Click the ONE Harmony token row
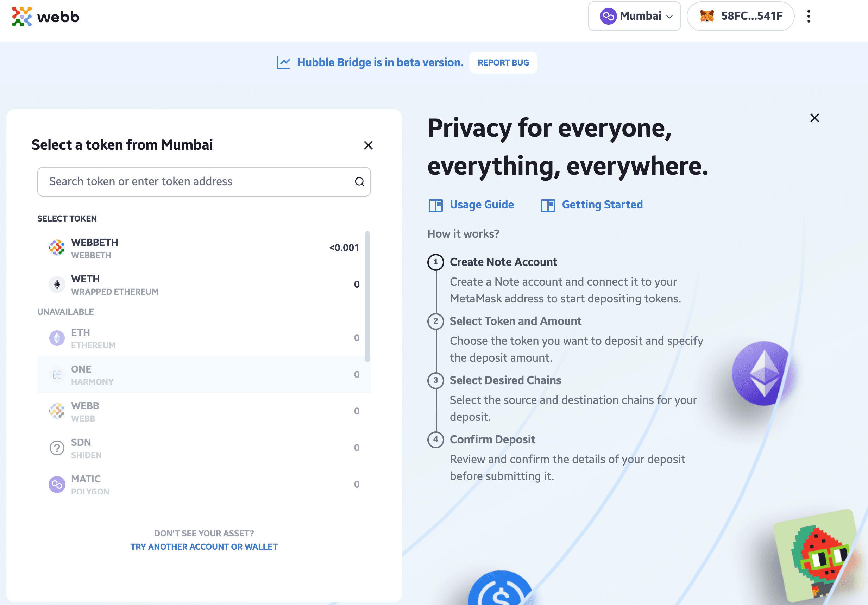Screen dimensions: 868x605 tap(204, 375)
